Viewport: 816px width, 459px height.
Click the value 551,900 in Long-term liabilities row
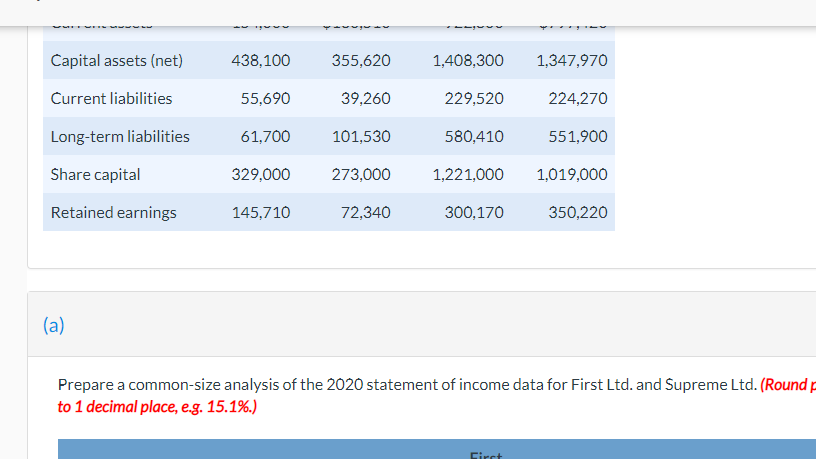pyautogui.click(x=578, y=136)
